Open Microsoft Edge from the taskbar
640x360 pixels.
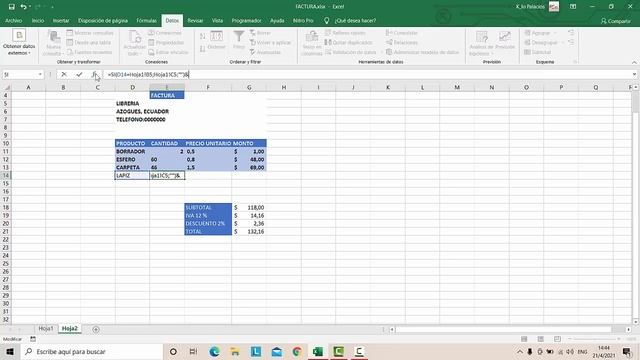(x=214, y=351)
